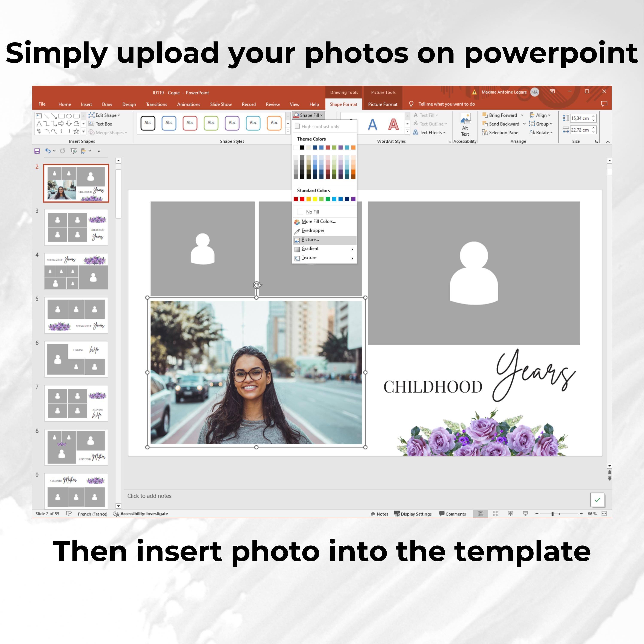Image resolution: width=644 pixels, height=644 pixels.
Task: Open the Animations ribbon tab
Action: click(x=188, y=104)
